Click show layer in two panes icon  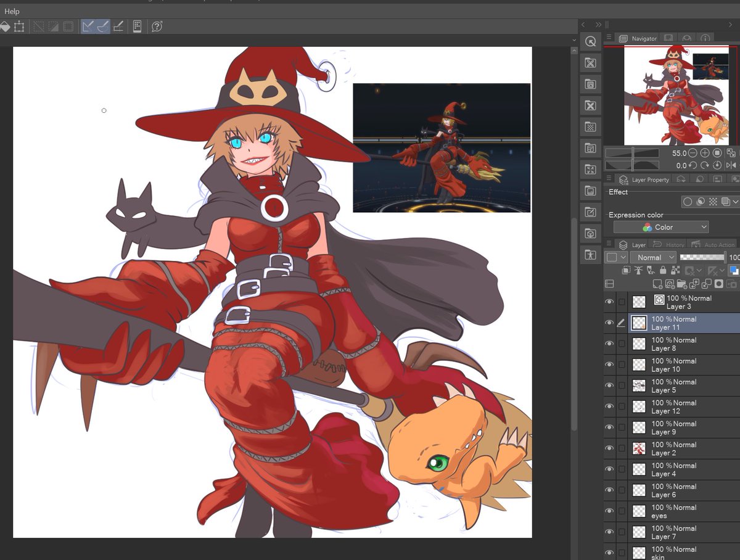pos(609,284)
